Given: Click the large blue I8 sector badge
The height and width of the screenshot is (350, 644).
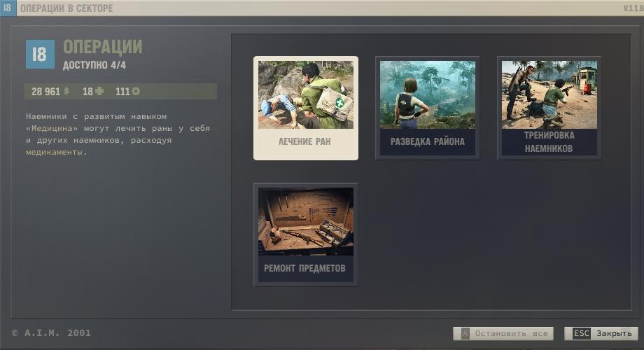Looking at the screenshot, I should (40, 55).
